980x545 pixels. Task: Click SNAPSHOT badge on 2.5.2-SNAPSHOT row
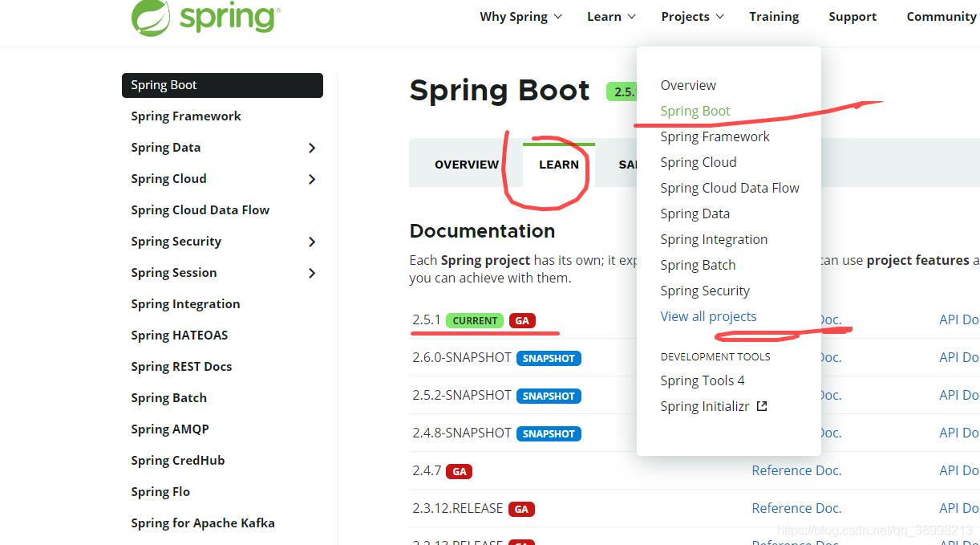549,396
